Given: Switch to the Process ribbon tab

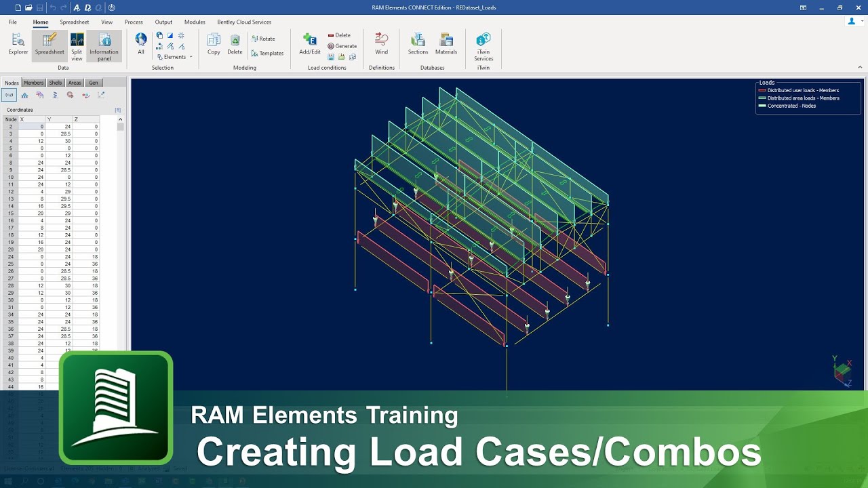Looking at the screenshot, I should coord(134,22).
